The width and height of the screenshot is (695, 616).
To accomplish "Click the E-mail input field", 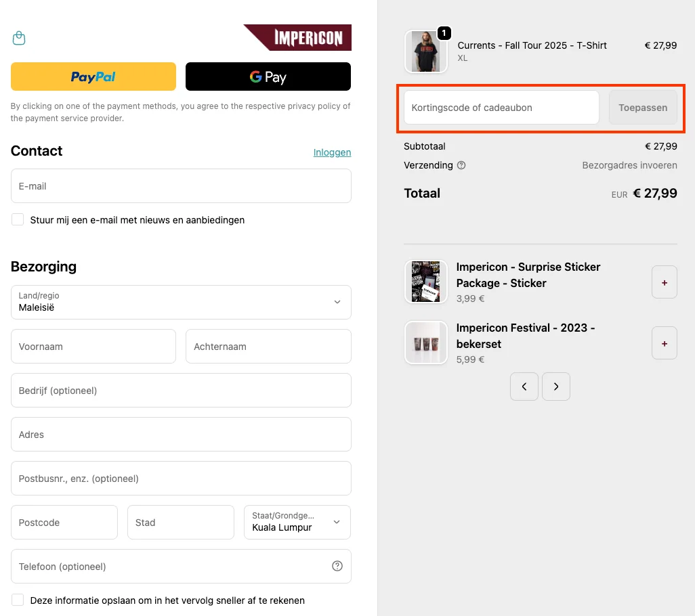I will 181,186.
